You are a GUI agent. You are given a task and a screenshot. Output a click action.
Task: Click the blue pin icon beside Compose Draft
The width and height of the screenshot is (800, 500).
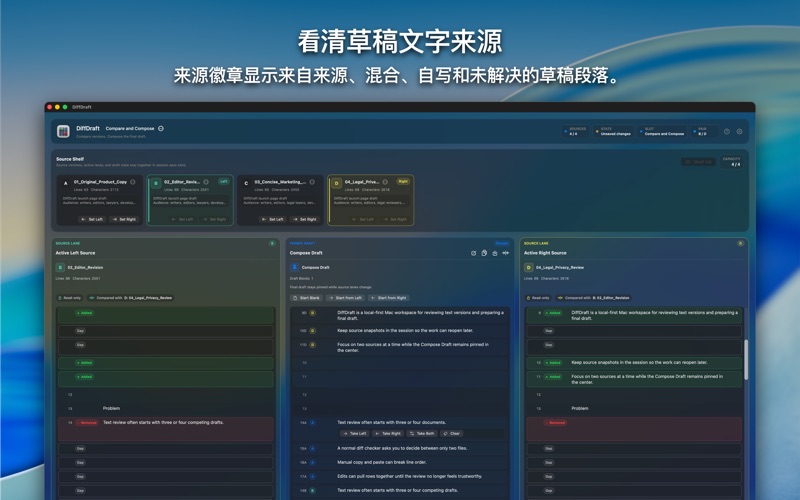pos(294,267)
